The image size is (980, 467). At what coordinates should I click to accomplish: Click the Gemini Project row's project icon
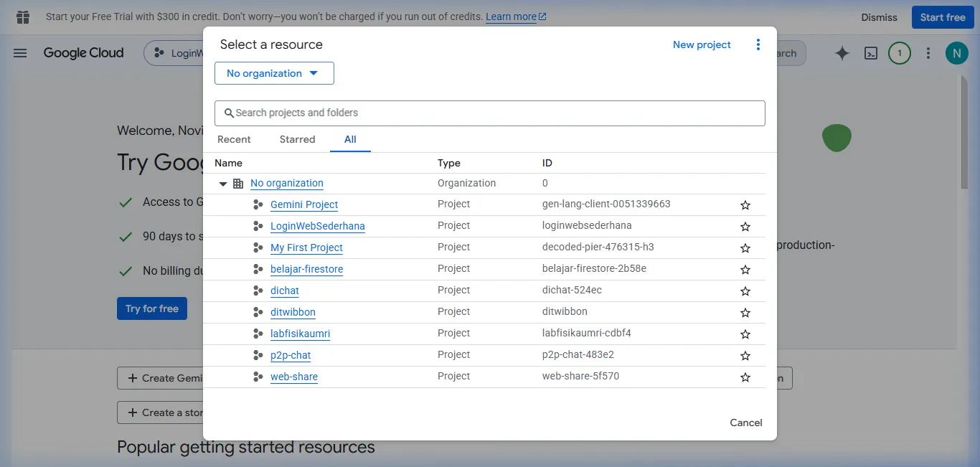coord(258,204)
